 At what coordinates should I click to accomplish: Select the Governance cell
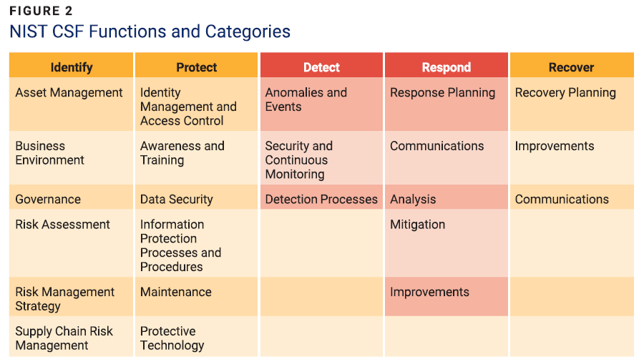tap(48, 200)
